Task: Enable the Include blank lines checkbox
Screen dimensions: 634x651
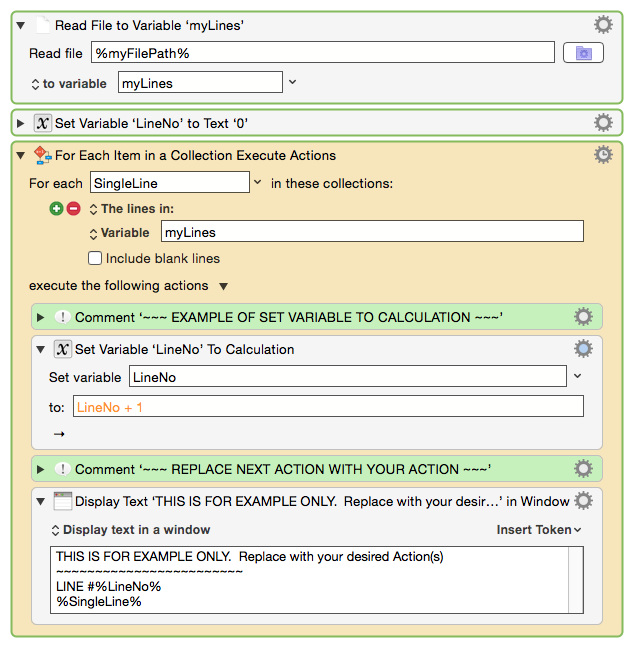Action: [95, 258]
